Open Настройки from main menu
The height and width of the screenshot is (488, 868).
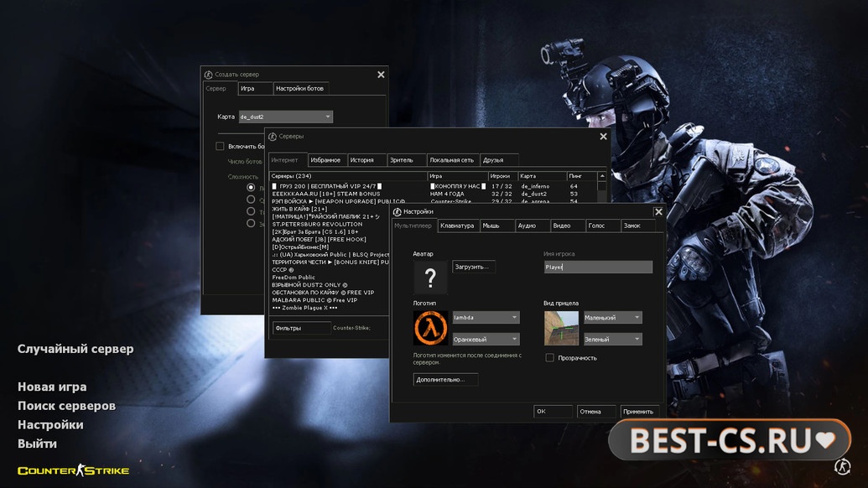[50, 424]
